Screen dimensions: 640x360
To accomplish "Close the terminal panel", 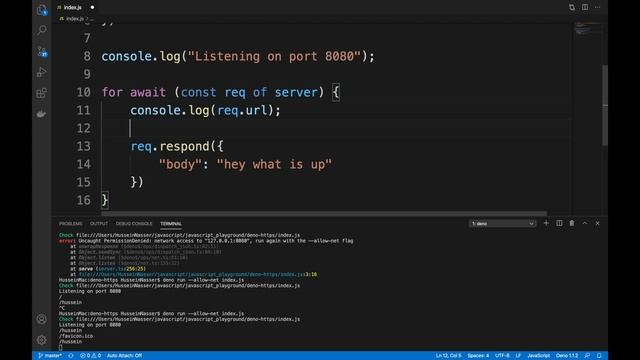I will click(598, 223).
